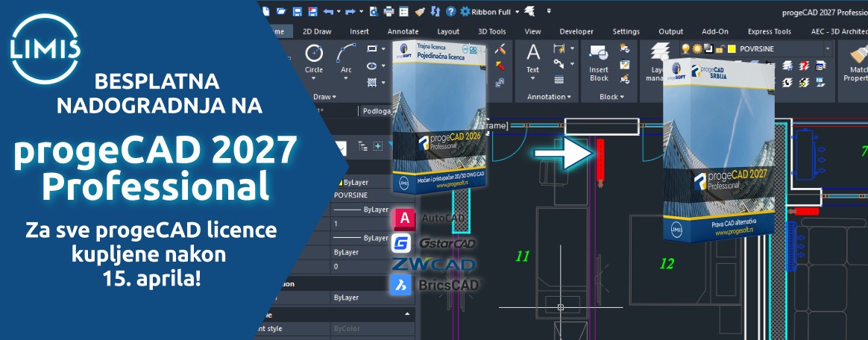Select the Ellipse tool in the Draw panel

(x=372, y=66)
